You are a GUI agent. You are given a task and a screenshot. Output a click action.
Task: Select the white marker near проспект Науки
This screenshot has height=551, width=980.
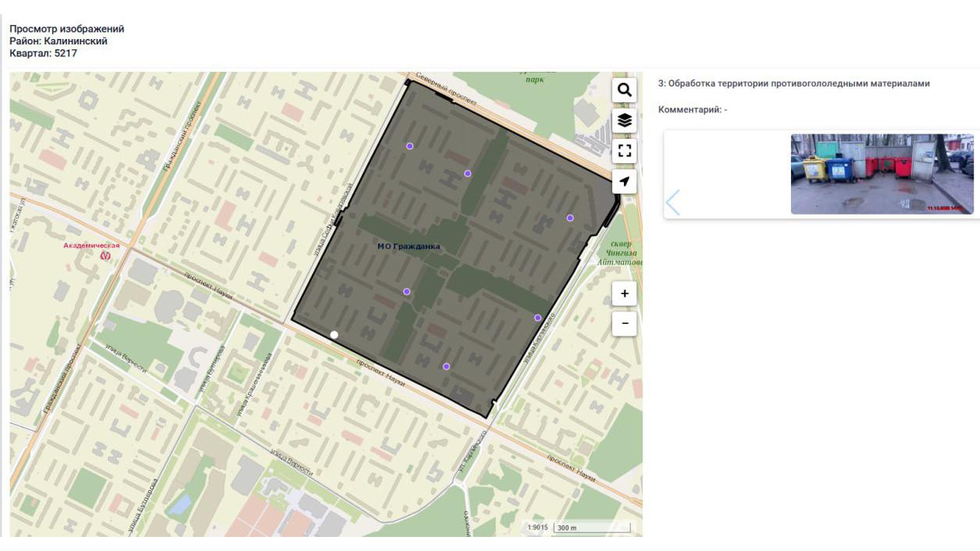[334, 335]
